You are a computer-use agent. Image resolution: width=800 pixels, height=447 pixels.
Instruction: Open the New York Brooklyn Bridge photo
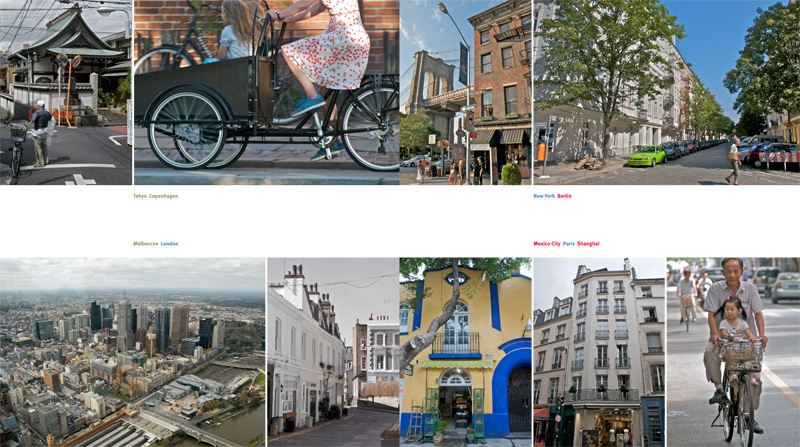(465, 92)
